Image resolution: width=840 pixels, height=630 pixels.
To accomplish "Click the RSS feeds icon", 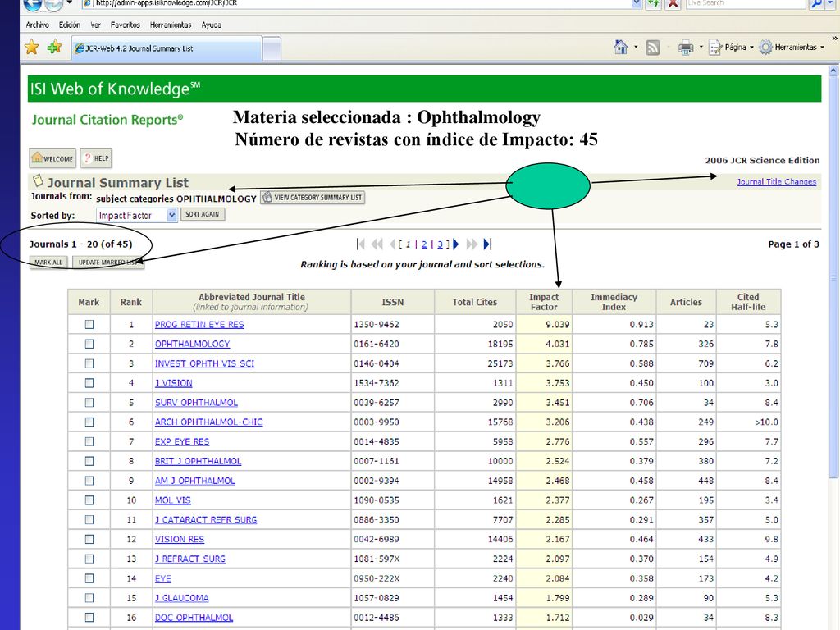I will coord(652,48).
